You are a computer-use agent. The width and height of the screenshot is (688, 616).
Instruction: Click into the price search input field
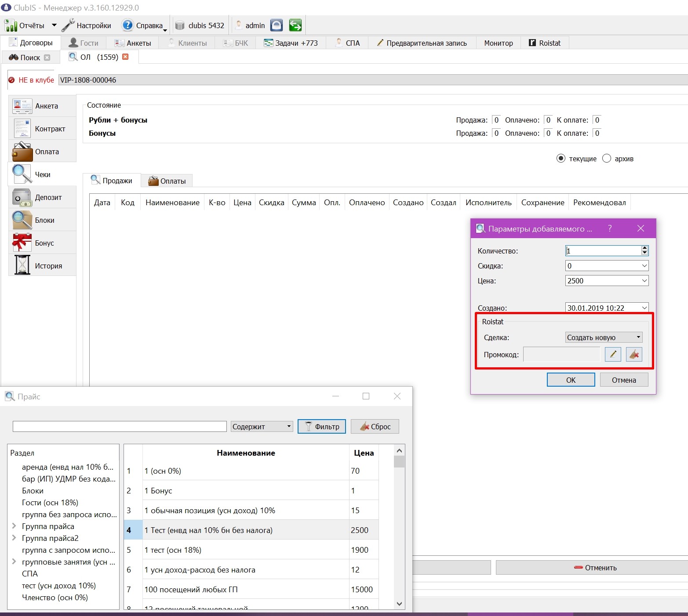click(x=120, y=427)
